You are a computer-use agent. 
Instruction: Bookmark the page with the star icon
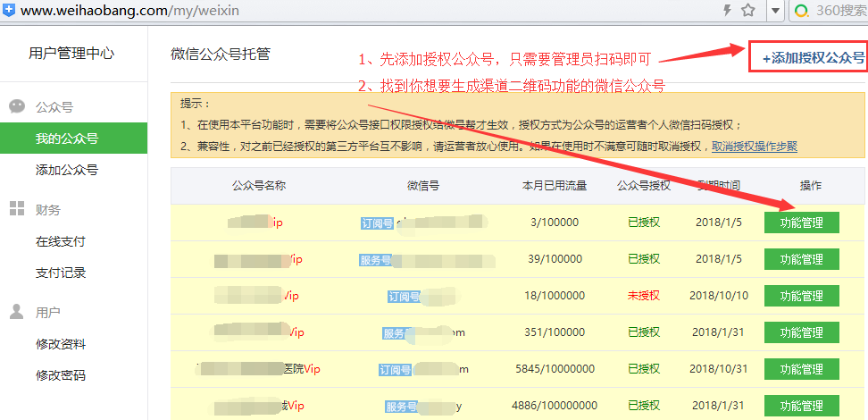click(747, 10)
